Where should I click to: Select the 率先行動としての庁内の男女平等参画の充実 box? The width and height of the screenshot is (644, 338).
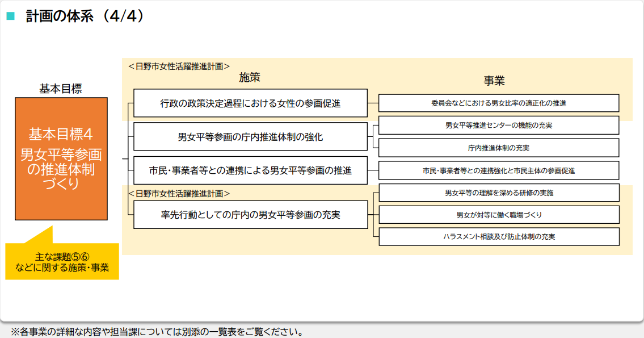coord(250,215)
